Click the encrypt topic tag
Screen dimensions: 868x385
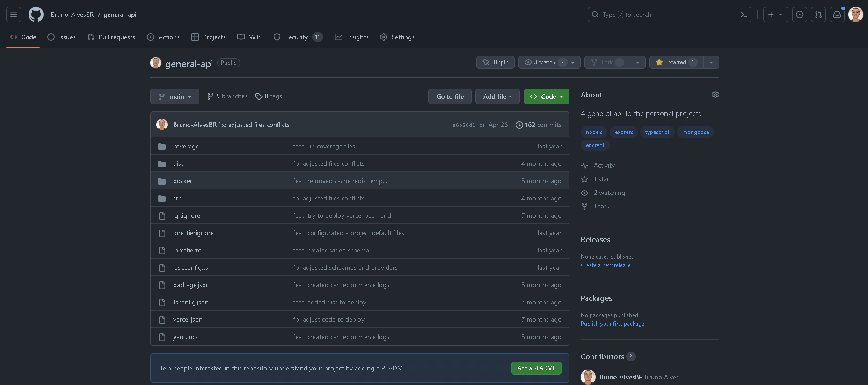[595, 145]
